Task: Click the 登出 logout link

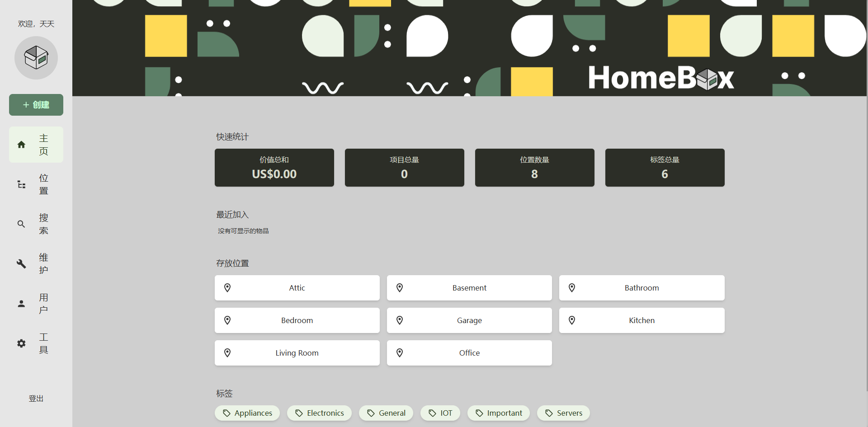Action: 36,399
